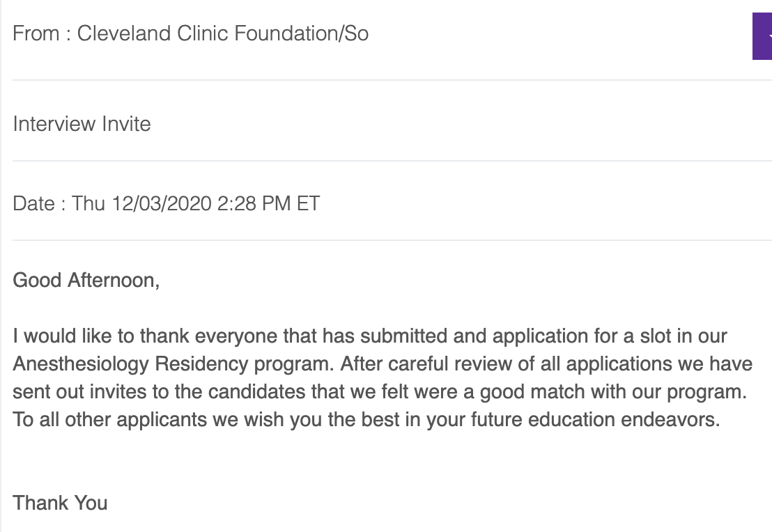Open the purple dropdown button beside sender
Image resolution: width=772 pixels, height=532 pixels.
pos(762,36)
